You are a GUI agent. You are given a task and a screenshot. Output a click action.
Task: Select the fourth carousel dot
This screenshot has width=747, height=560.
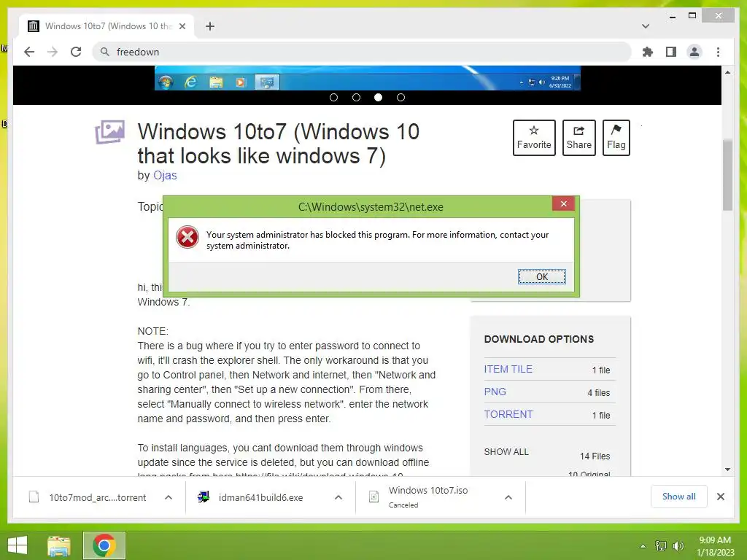coord(400,97)
